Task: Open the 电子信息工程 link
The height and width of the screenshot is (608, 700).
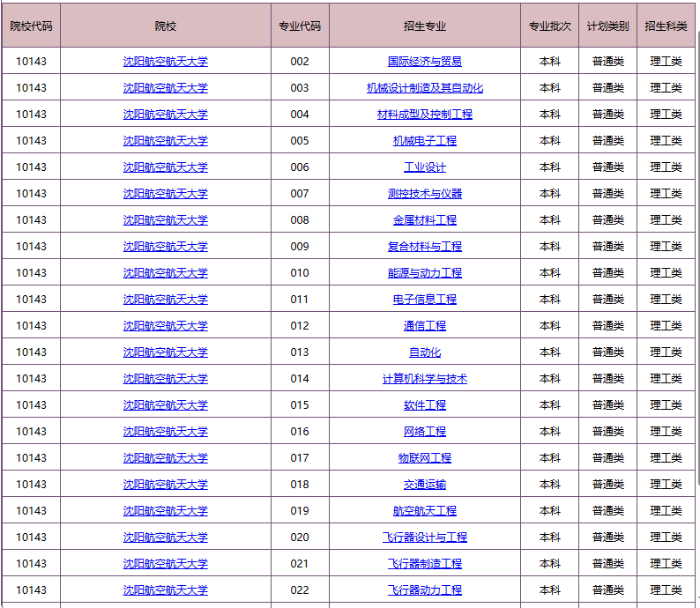Action: (x=424, y=300)
